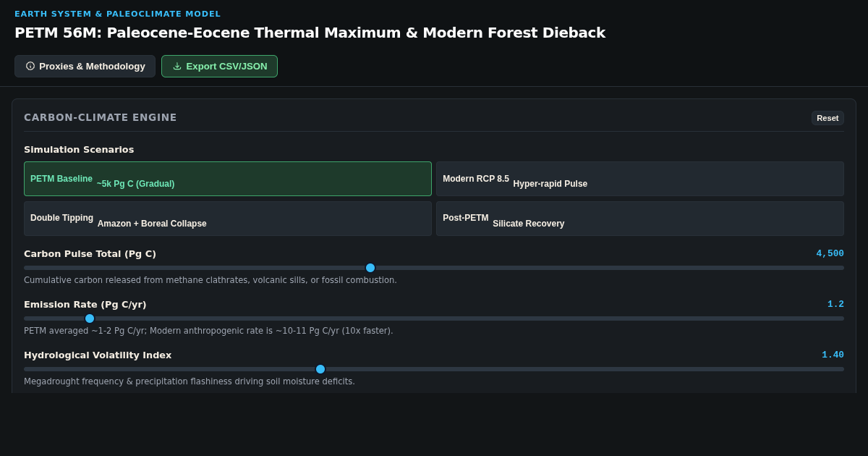Click the 4,500 carbon pulse value
The height and width of the screenshot is (456, 868).
click(830, 253)
